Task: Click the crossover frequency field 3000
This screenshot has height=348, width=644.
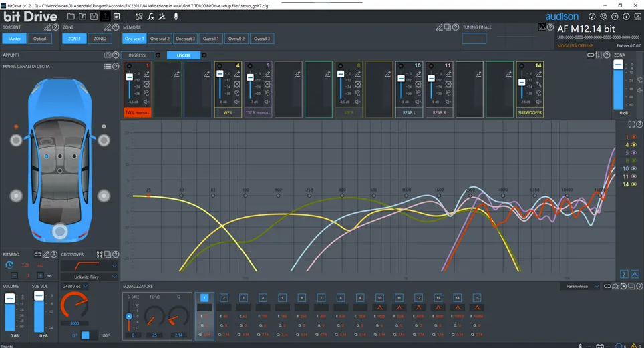Action: coord(74,323)
